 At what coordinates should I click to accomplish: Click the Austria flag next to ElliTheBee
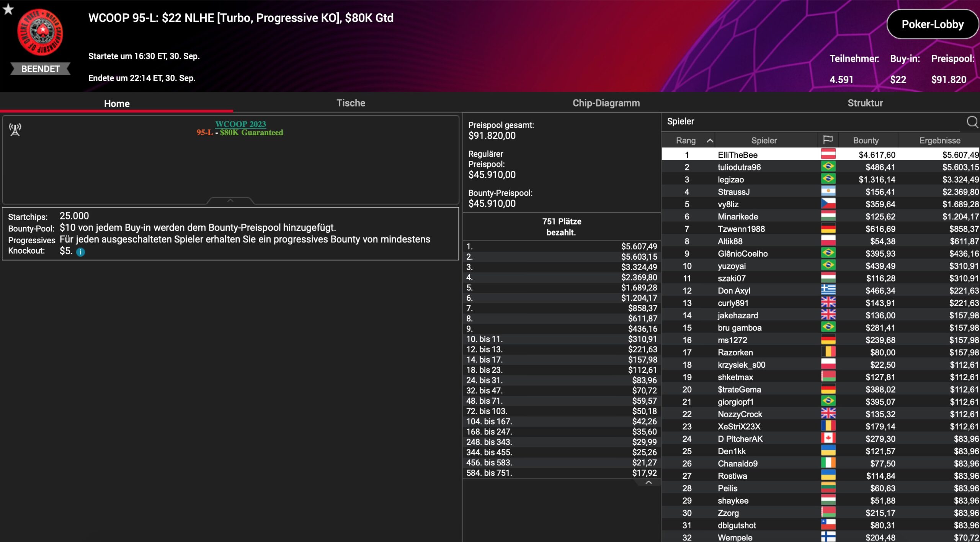point(828,154)
